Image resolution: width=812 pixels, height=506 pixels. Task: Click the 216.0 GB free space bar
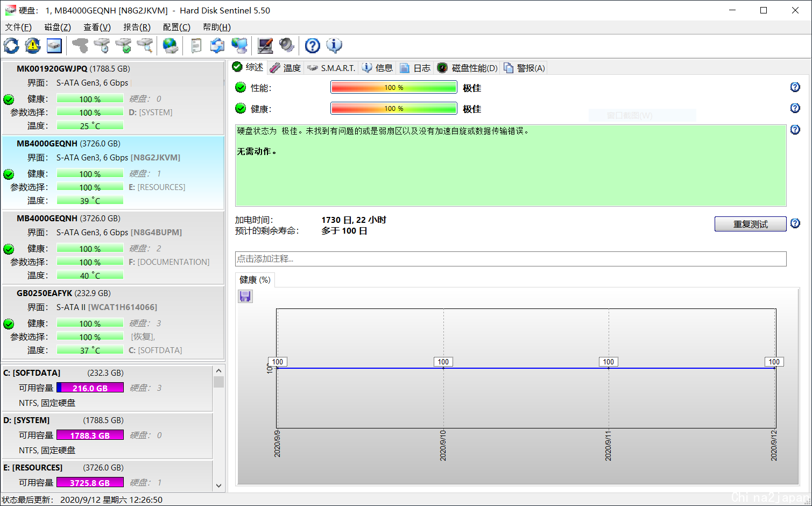point(90,388)
